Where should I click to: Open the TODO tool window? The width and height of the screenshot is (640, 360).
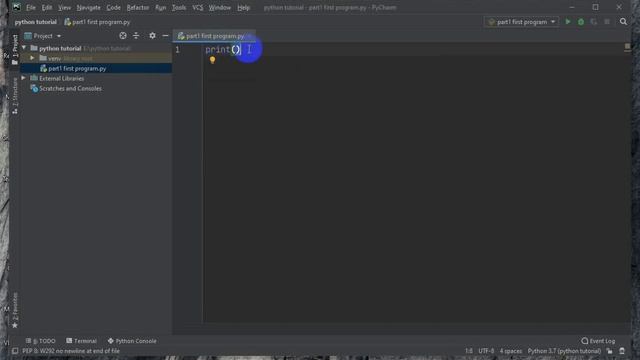click(40, 341)
